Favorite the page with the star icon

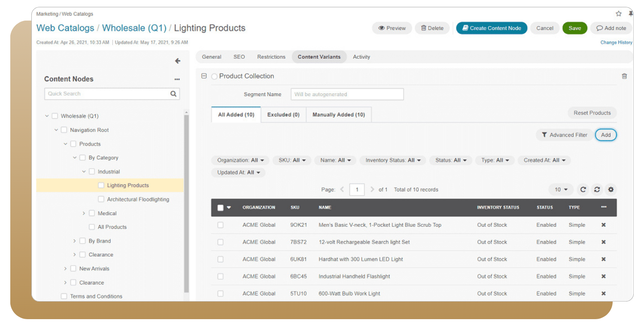(x=619, y=14)
